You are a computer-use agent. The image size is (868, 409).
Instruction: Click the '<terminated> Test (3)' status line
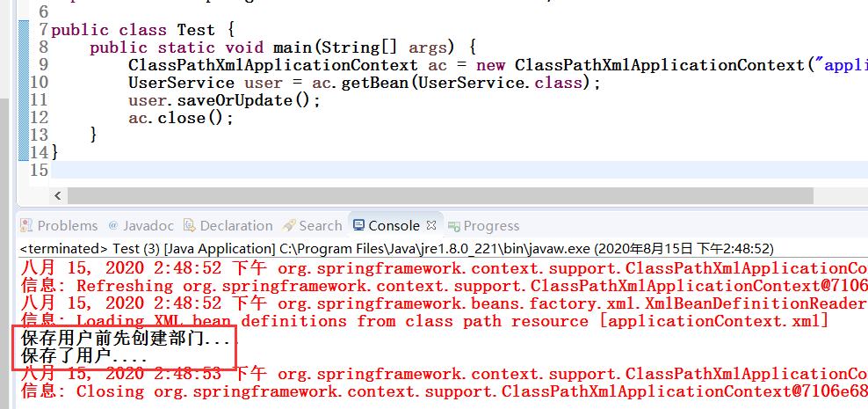(396, 248)
